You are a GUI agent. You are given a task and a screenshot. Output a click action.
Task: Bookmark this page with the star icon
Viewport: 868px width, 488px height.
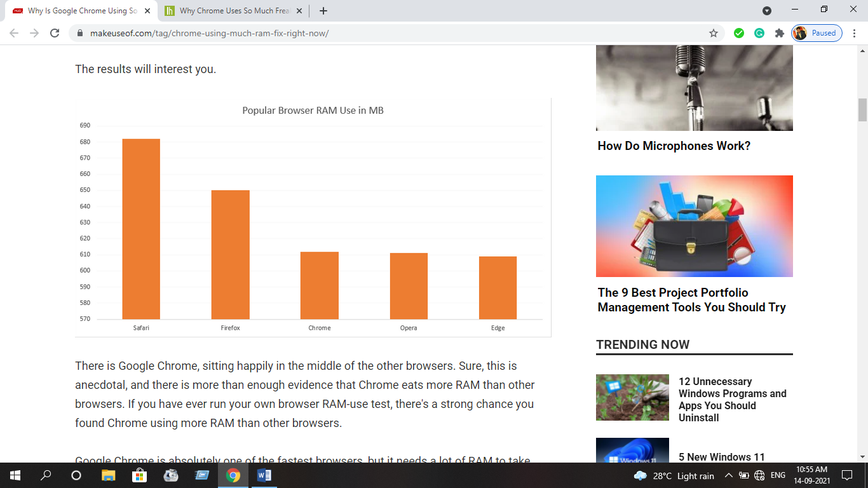click(714, 33)
